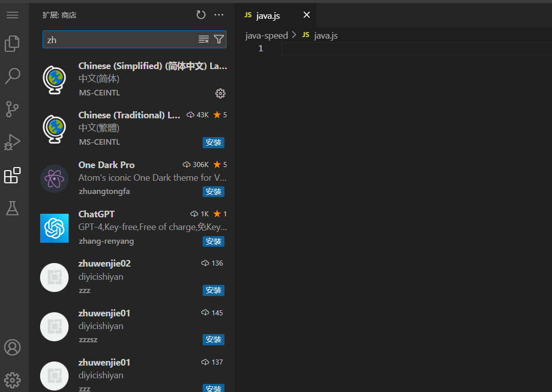Open the Run and Debug view
This screenshot has height=392, width=552.
[x=12, y=142]
